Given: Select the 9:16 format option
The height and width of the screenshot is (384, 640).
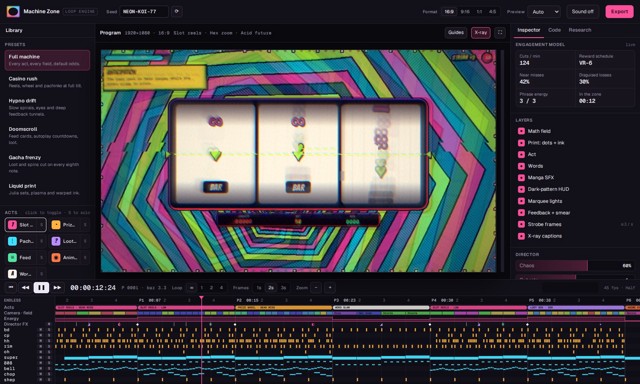Looking at the screenshot, I should pos(465,12).
